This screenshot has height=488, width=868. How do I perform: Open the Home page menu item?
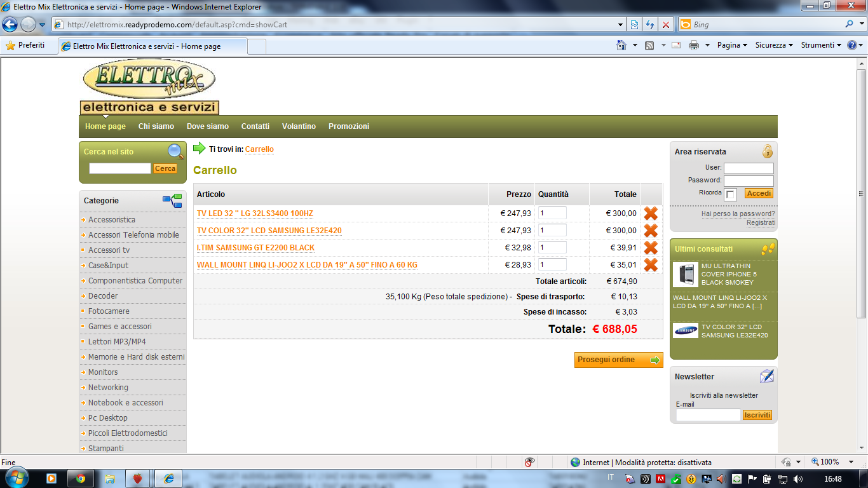tap(105, 126)
